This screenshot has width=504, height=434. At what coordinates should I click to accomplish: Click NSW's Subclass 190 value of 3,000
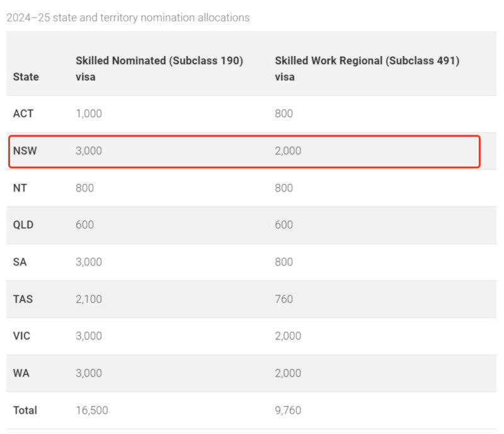[x=89, y=151]
